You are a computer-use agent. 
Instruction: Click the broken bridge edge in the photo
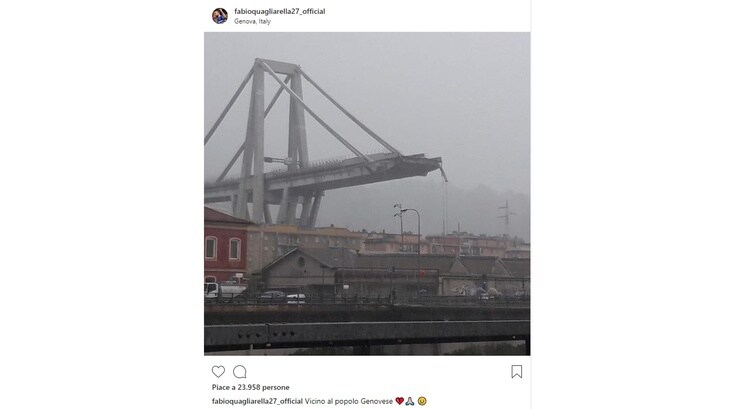(434, 167)
